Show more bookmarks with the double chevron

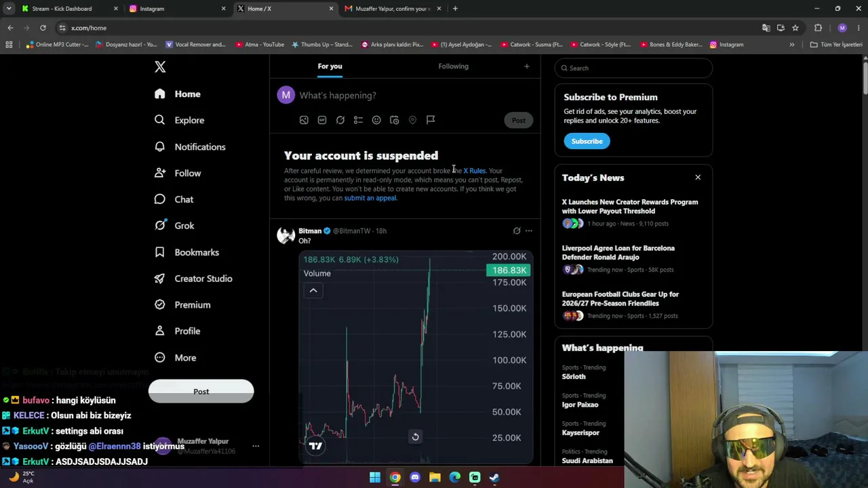click(792, 45)
